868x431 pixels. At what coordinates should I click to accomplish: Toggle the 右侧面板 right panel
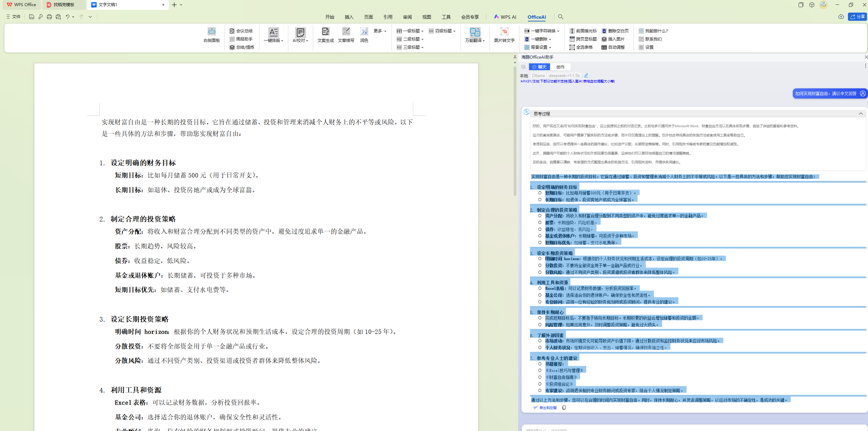(x=211, y=34)
